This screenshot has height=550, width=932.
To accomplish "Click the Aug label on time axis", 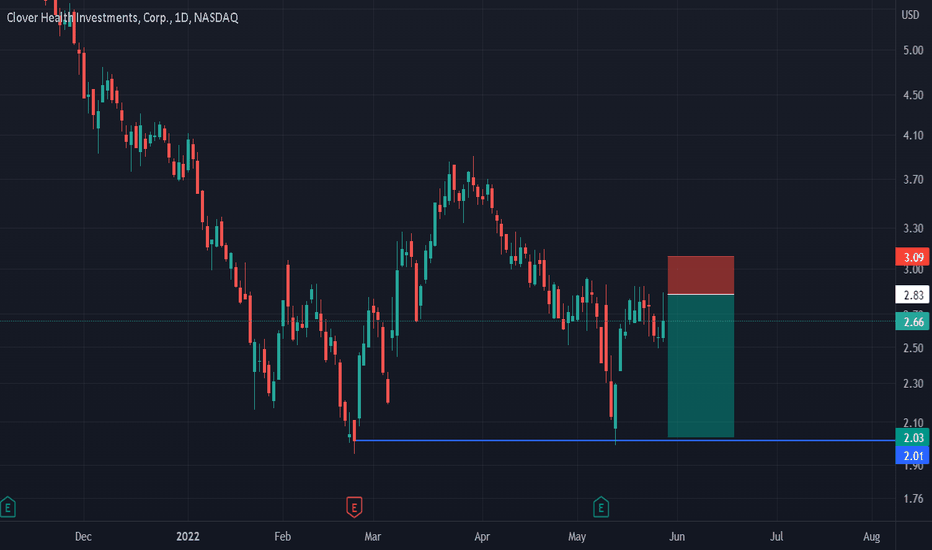I will pos(871,536).
